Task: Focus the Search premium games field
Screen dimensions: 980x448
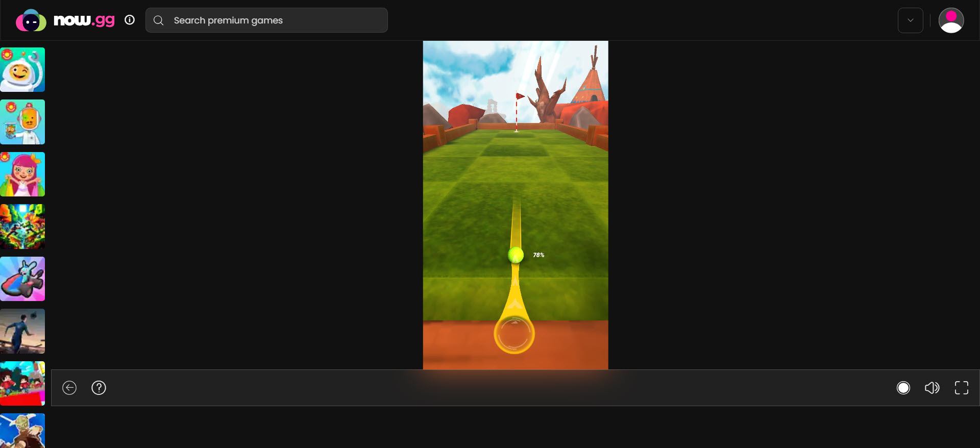Action: [x=266, y=20]
